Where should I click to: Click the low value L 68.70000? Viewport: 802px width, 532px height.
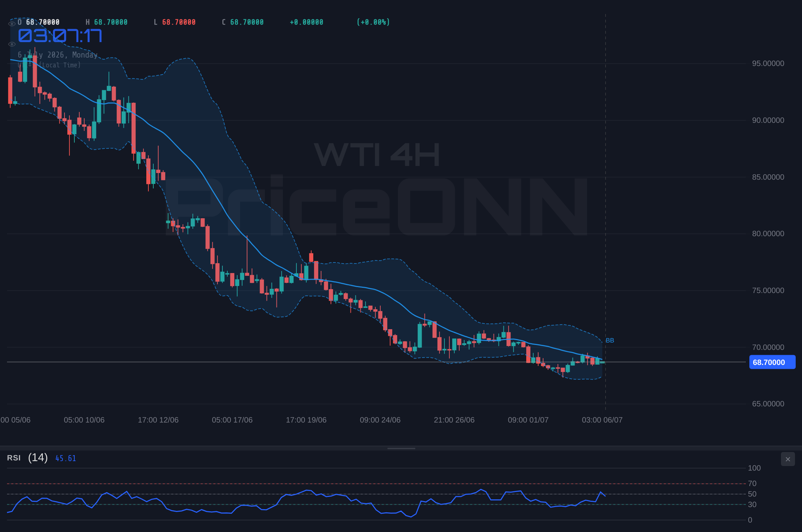175,22
